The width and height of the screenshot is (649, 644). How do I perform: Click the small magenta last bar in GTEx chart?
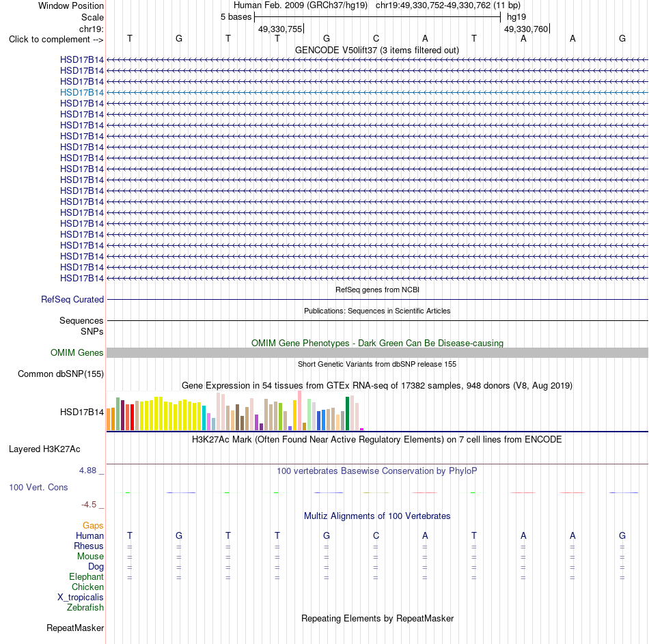tap(362, 429)
